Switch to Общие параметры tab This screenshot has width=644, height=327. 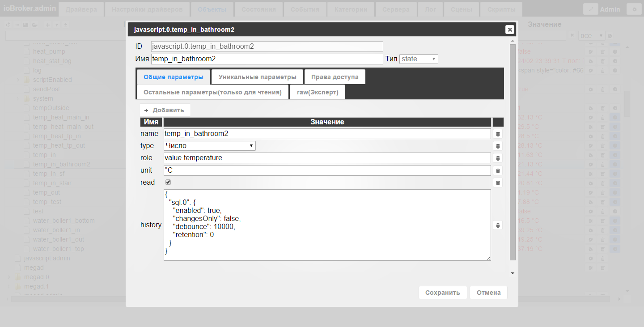click(174, 77)
